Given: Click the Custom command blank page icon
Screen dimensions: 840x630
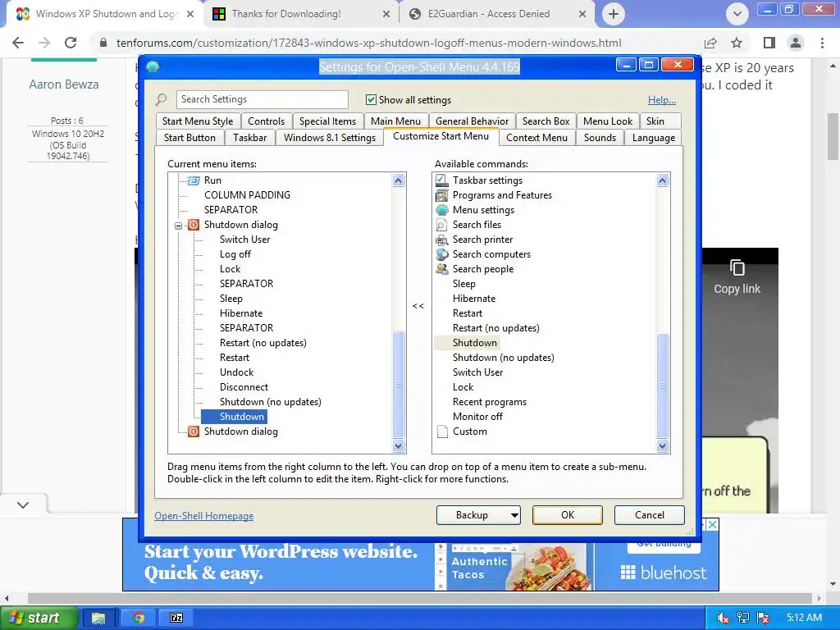Looking at the screenshot, I should pyautogui.click(x=442, y=431).
